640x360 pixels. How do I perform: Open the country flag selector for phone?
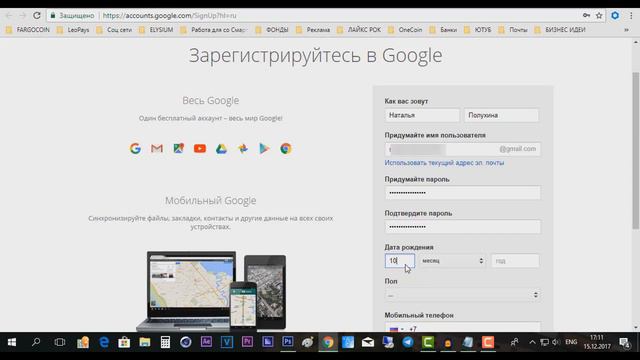[x=396, y=329]
